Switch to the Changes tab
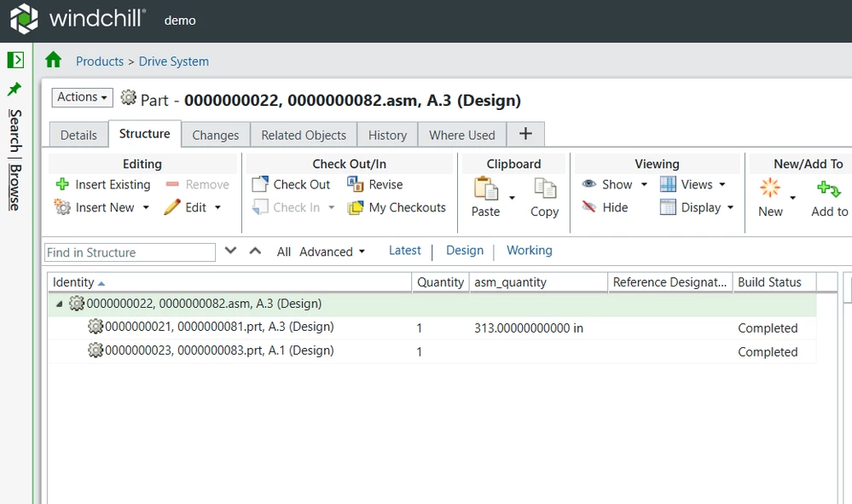Viewport: 852px width, 504px height. pos(215,136)
